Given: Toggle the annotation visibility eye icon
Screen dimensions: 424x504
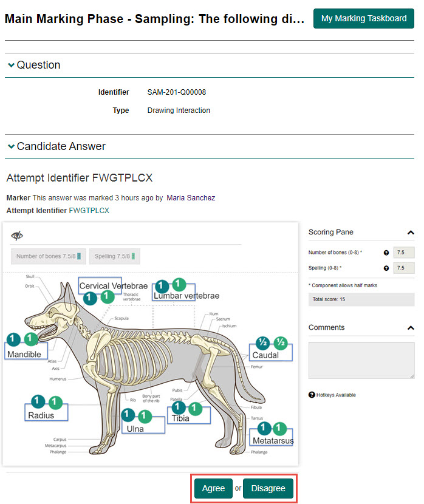Looking at the screenshot, I should (x=17, y=236).
